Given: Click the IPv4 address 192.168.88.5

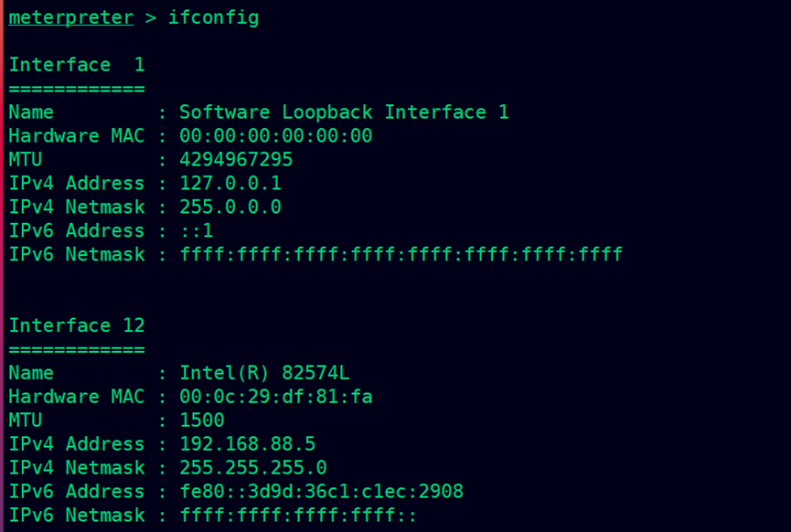Looking at the screenshot, I should 247,443.
